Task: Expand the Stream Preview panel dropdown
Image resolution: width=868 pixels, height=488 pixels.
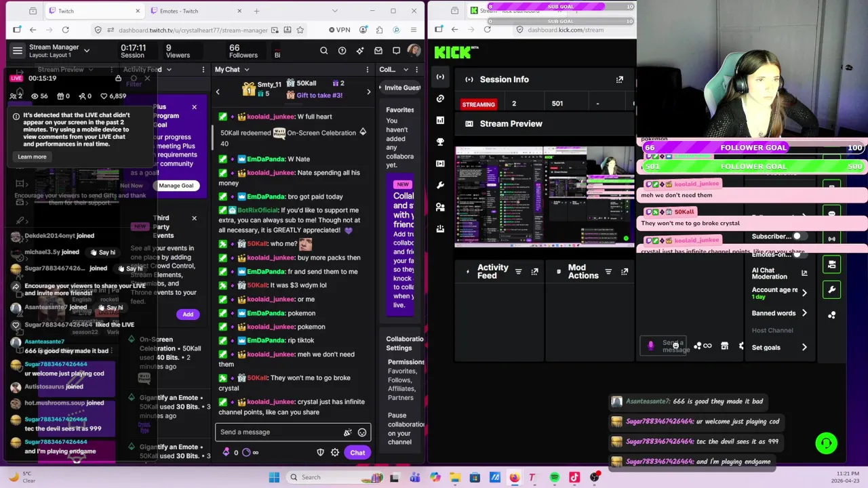Action: (90, 69)
